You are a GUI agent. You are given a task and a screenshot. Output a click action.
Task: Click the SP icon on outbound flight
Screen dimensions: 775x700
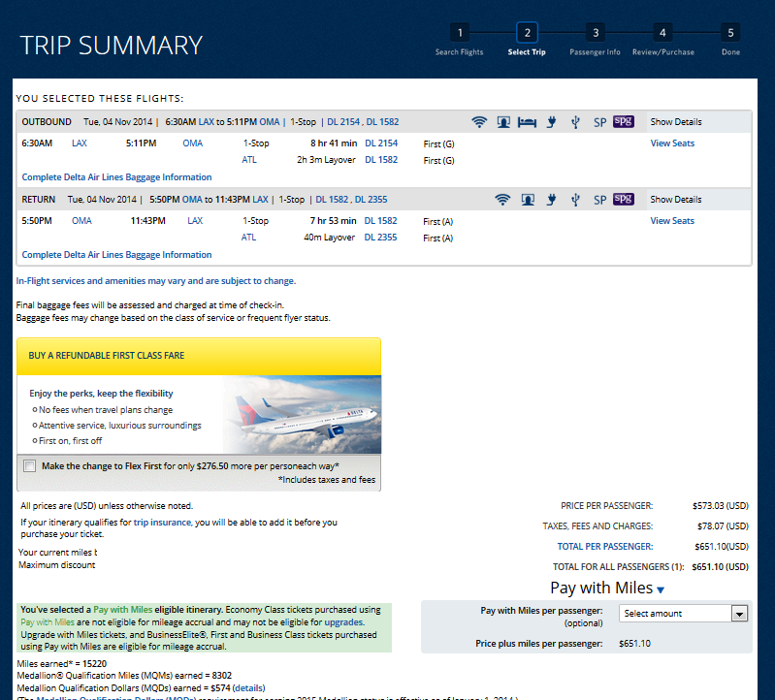pos(599,122)
